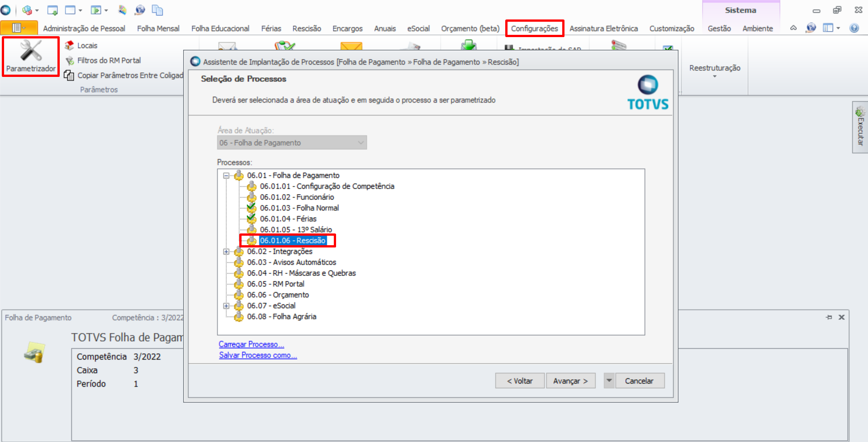The image size is (868, 442).
Task: Switch to the Administração de Pessoal tab
Action: coord(84,29)
